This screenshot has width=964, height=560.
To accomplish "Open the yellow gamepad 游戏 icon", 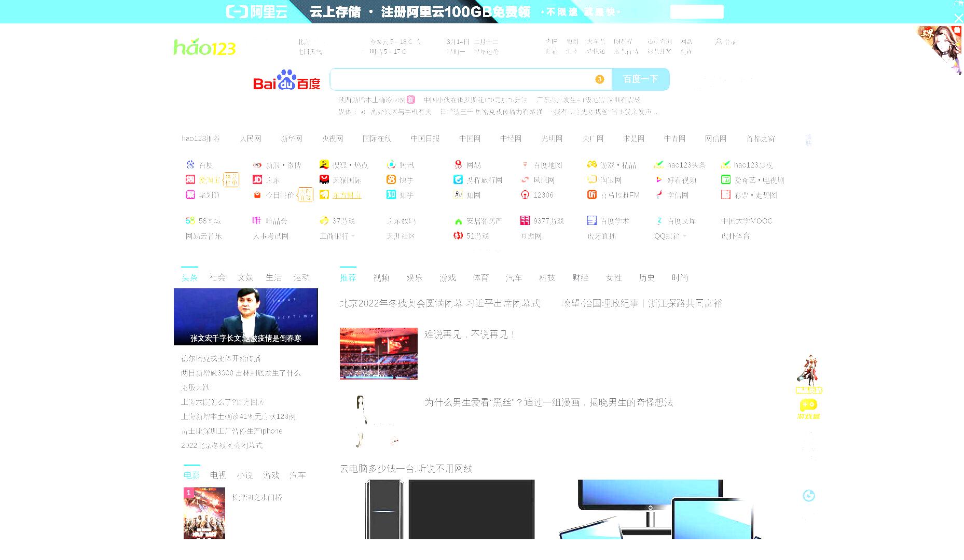I will 592,164.
